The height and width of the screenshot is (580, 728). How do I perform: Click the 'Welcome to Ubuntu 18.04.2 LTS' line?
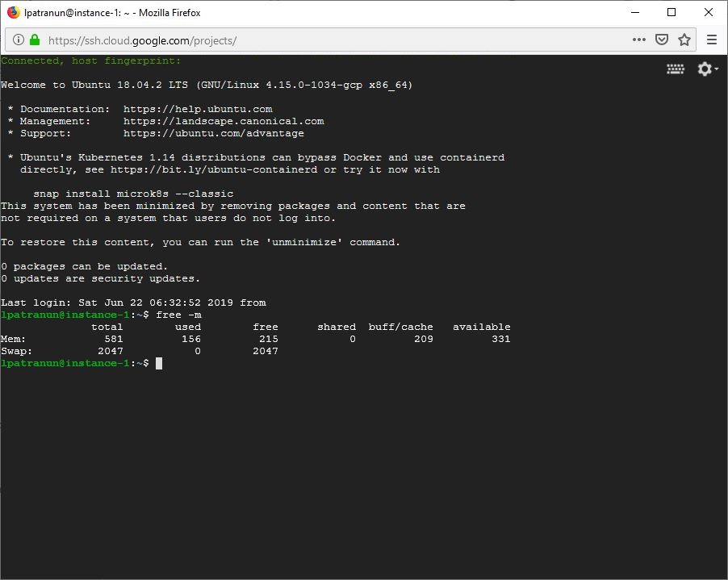click(207, 85)
